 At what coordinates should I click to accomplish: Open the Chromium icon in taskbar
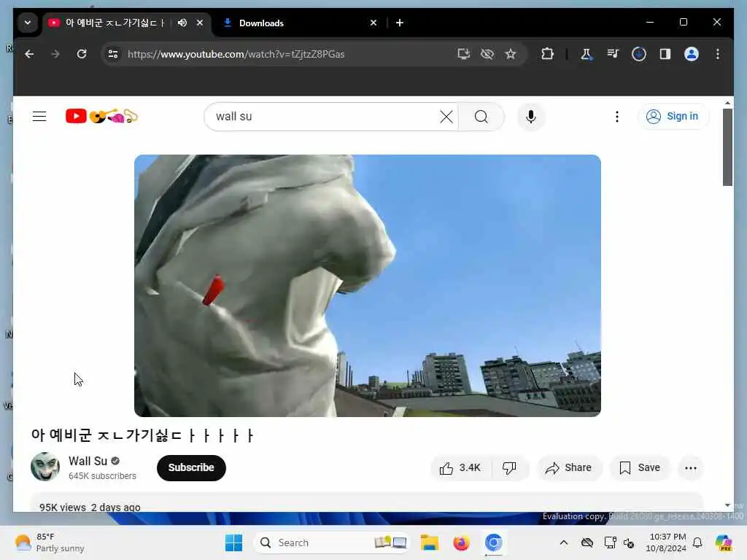(x=494, y=542)
